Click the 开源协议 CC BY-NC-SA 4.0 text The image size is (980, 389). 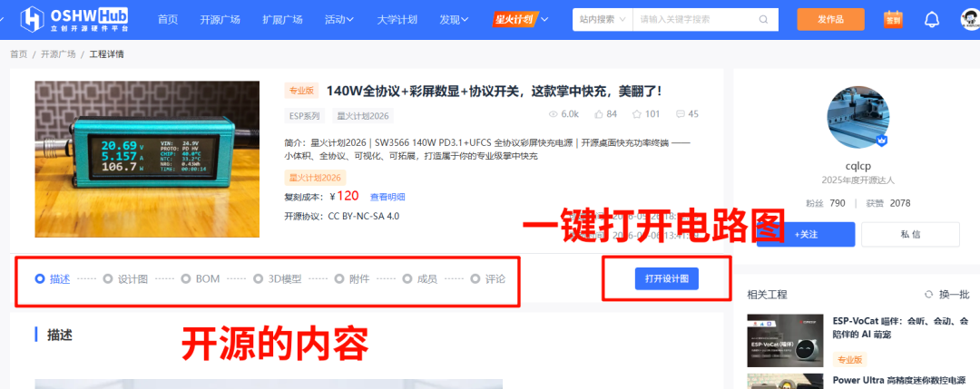[x=342, y=217]
